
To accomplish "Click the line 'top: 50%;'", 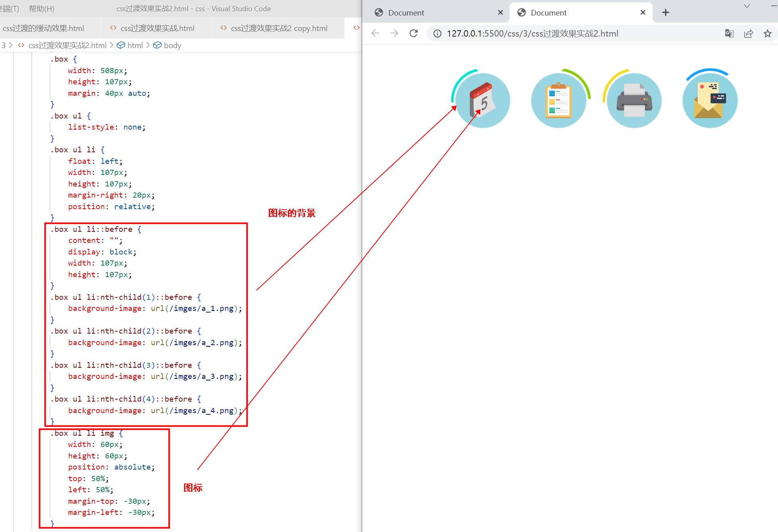I will (88, 478).
